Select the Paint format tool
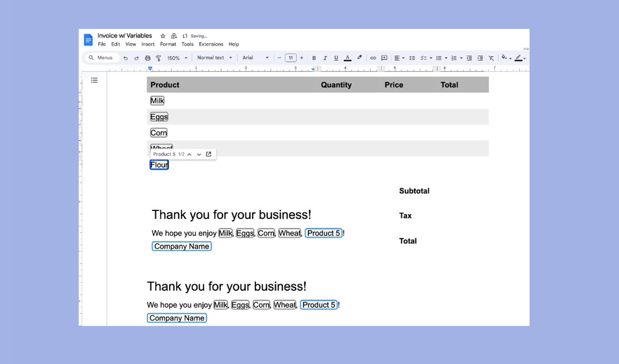This screenshot has height=364, width=619. click(158, 58)
